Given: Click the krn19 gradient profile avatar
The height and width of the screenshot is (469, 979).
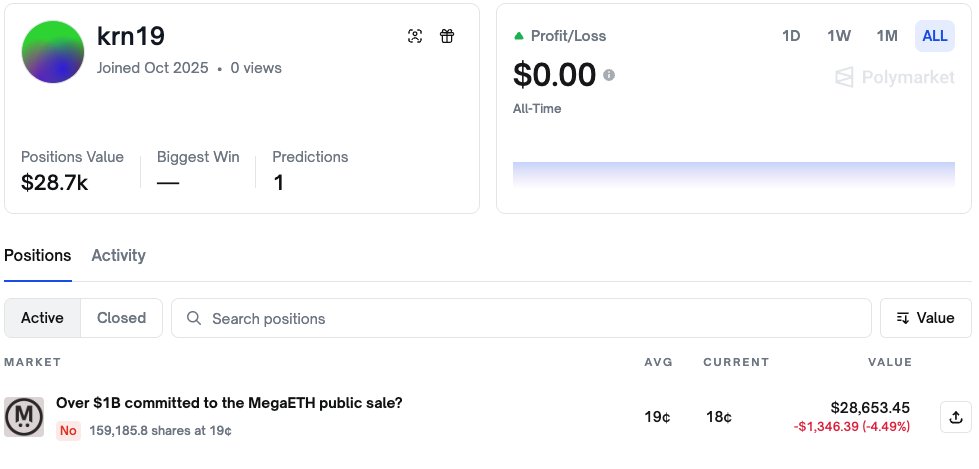Looking at the screenshot, I should (53, 51).
